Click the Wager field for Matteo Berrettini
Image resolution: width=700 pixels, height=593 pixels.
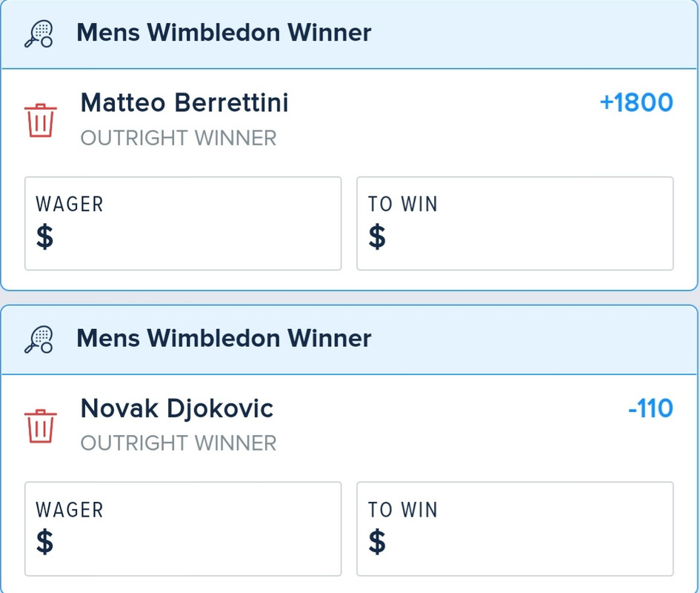pos(183,223)
